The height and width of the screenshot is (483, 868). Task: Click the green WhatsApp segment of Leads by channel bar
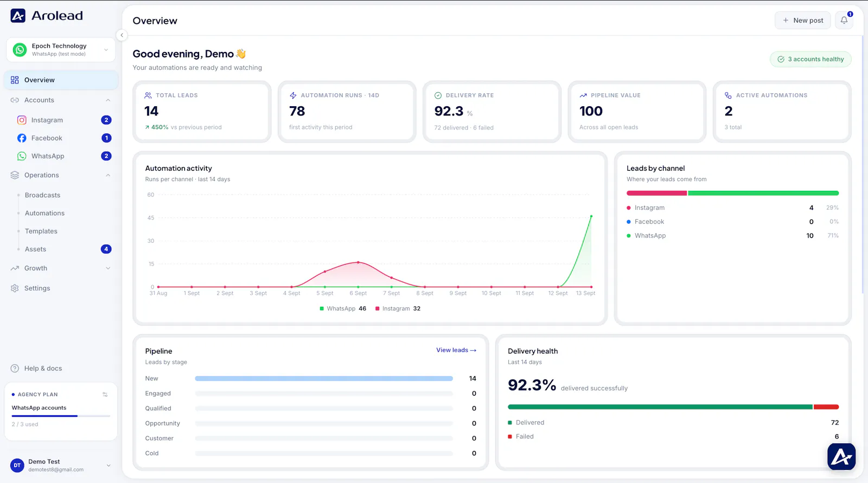pyautogui.click(x=763, y=193)
